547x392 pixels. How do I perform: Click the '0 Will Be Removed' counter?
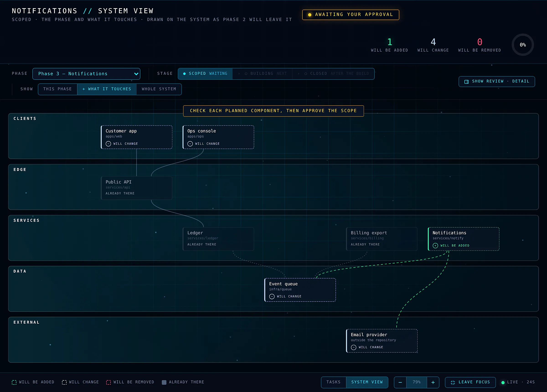[x=480, y=45]
